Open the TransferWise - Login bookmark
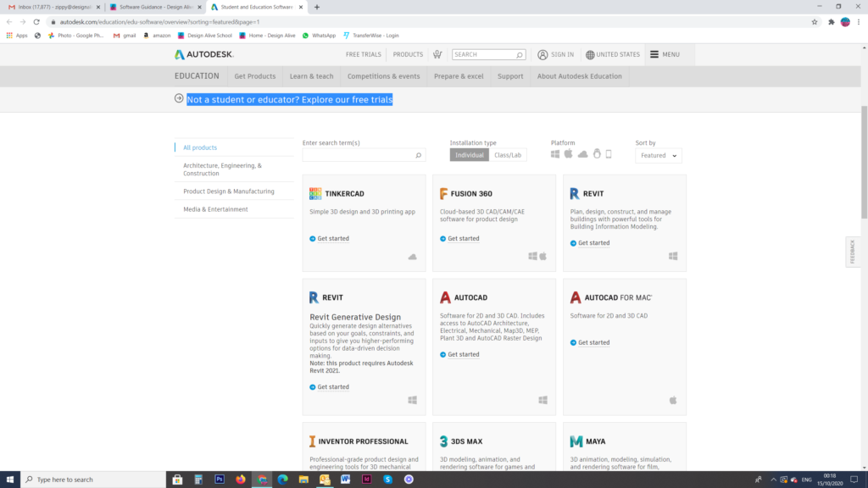 point(371,36)
